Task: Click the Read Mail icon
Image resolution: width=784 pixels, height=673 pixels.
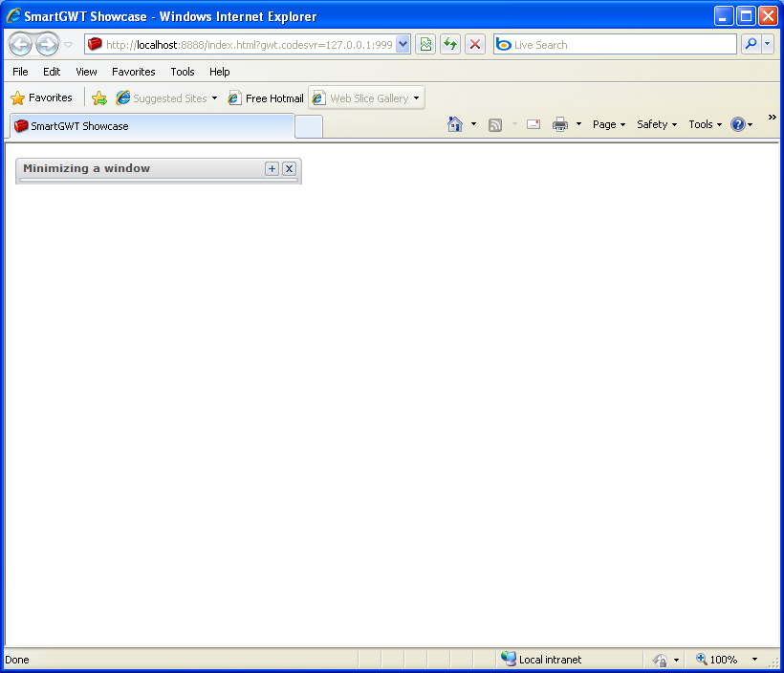Action: [534, 124]
